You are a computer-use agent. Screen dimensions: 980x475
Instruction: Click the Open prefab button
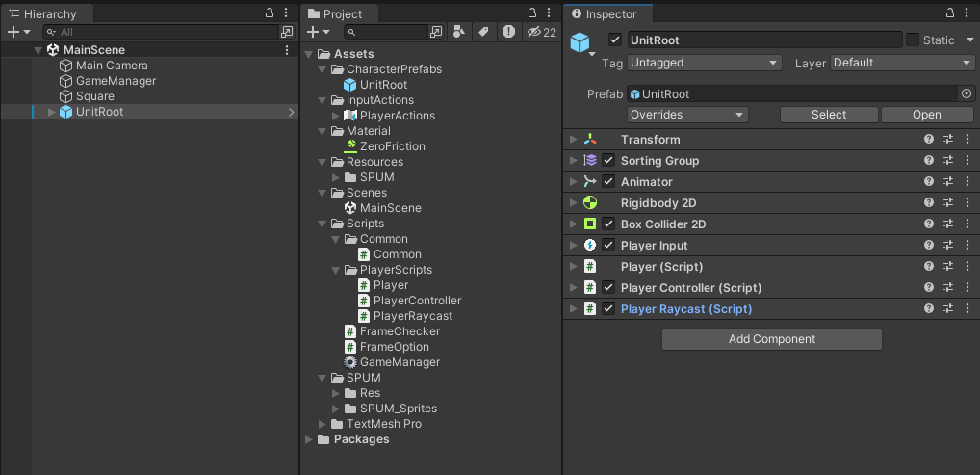(926, 115)
